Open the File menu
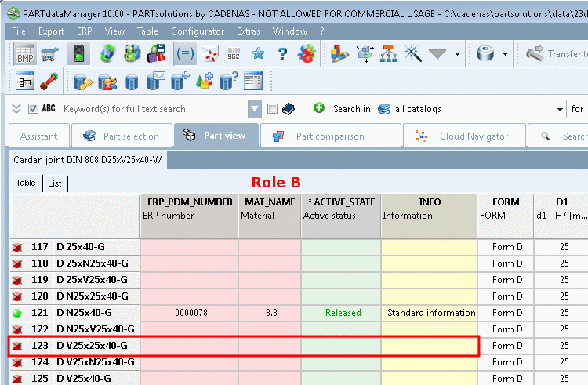 [18, 31]
